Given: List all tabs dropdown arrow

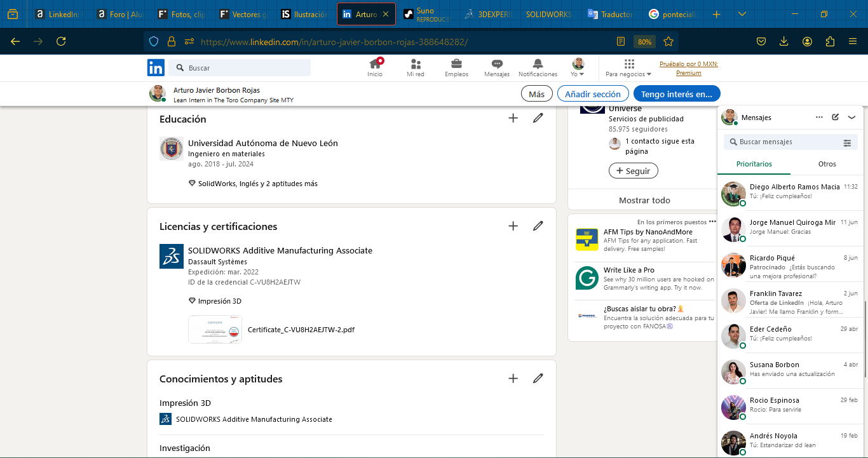Looking at the screenshot, I should pyautogui.click(x=742, y=14).
